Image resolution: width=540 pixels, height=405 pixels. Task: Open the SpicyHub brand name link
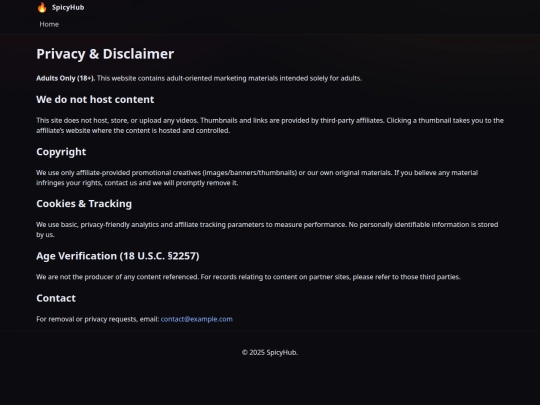pyautogui.click(x=68, y=7)
